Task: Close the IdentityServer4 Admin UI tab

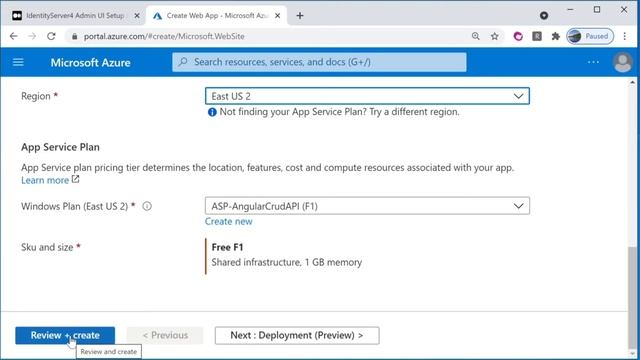Action: (137, 16)
